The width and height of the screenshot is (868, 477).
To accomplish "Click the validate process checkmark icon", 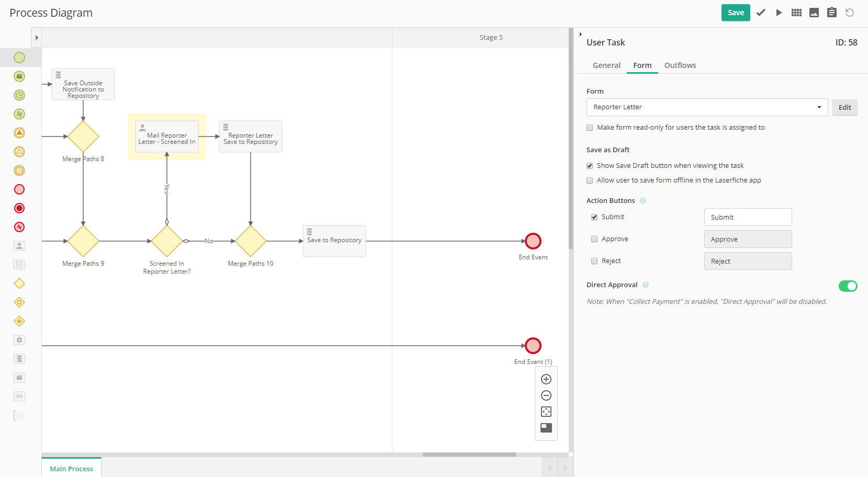I will click(x=761, y=13).
